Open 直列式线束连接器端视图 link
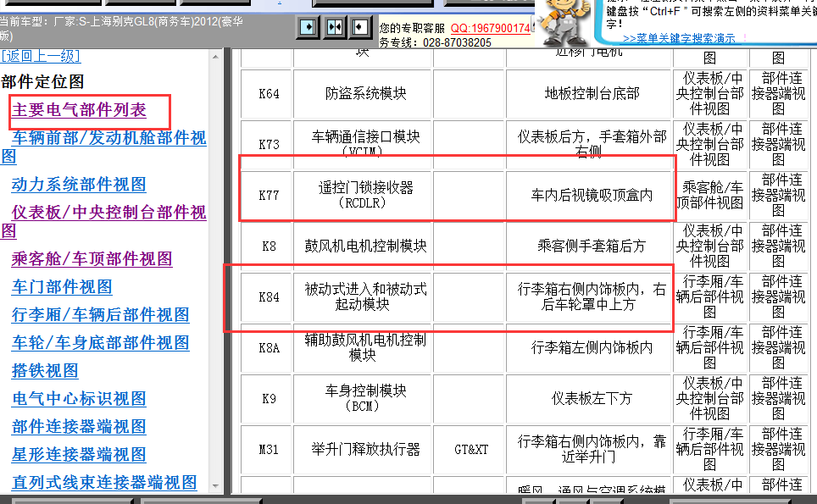Image resolution: width=817 pixels, height=504 pixels. point(104,482)
